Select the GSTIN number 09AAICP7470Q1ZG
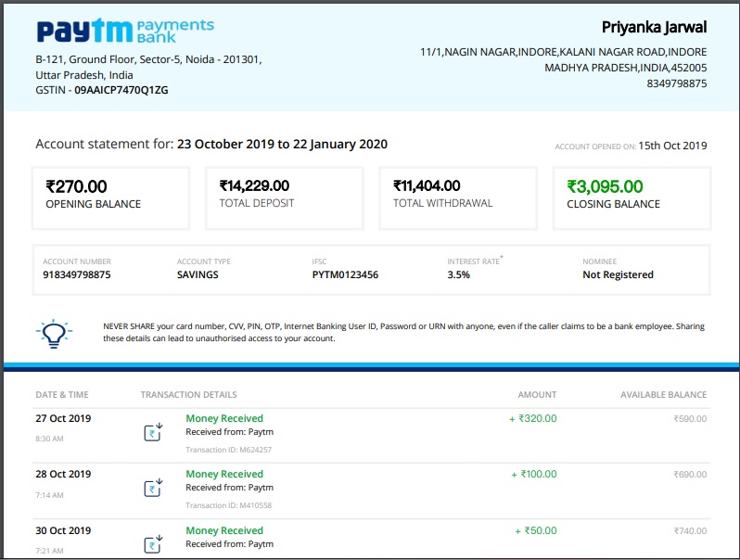The image size is (740, 560). point(121,90)
